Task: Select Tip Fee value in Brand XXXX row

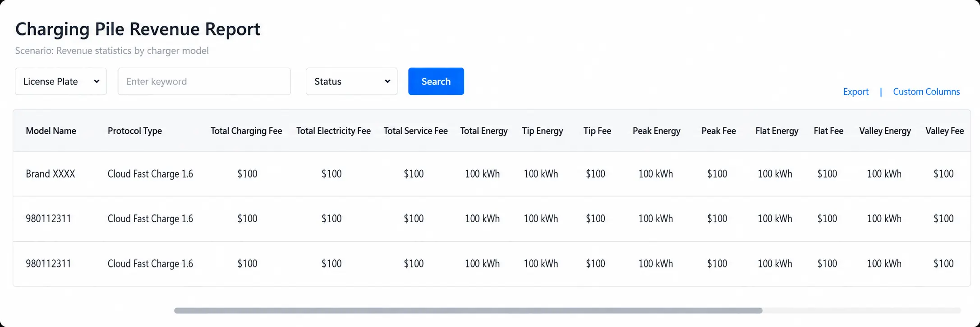Action: click(595, 174)
